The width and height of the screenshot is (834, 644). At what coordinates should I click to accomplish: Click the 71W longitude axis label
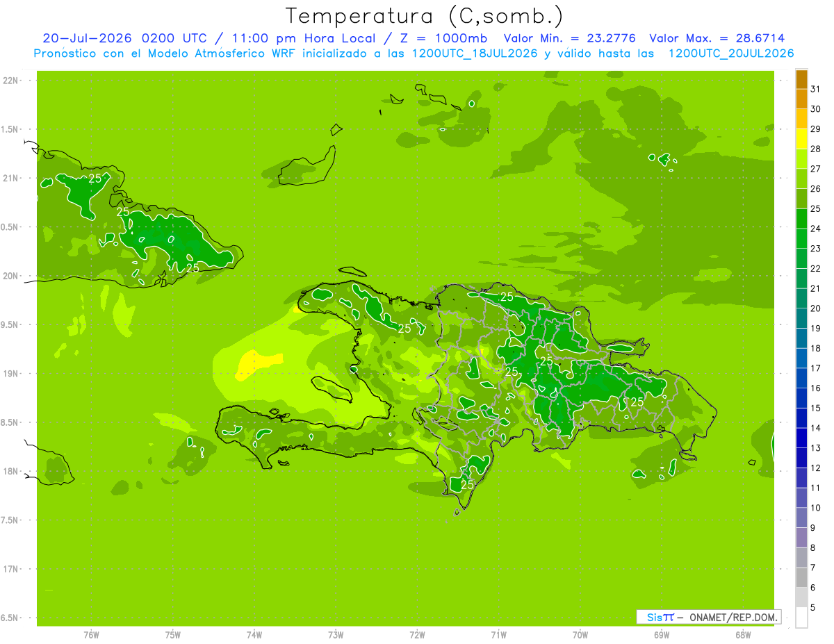point(498,635)
